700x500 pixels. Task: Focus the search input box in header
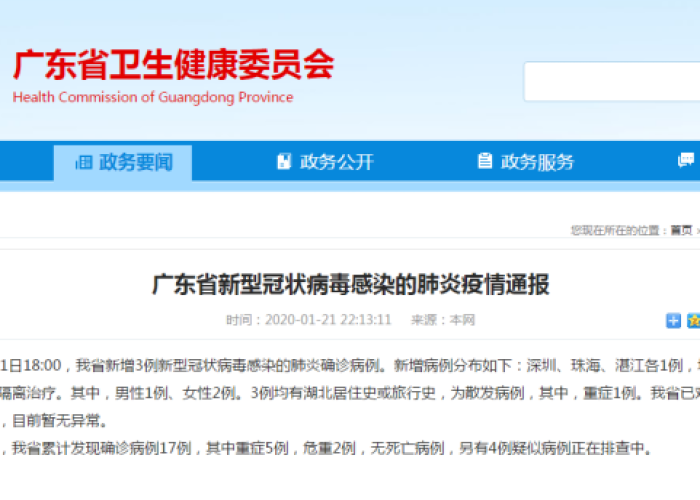[x=612, y=82]
